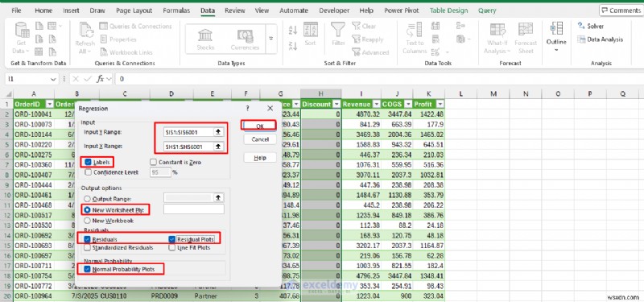Check Line Fit Plots
This screenshot has height=302, width=644.
coord(172,248)
